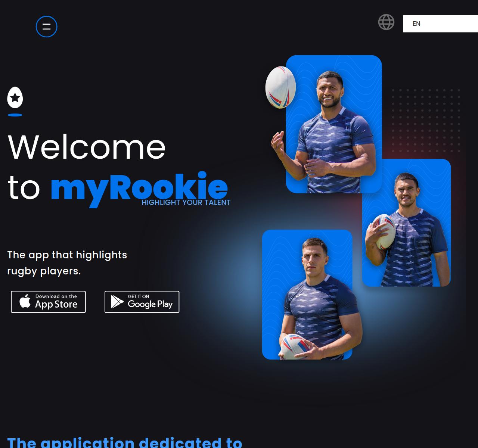Click the blue underline beneath logo
The width and height of the screenshot is (478, 448).
(15, 115)
